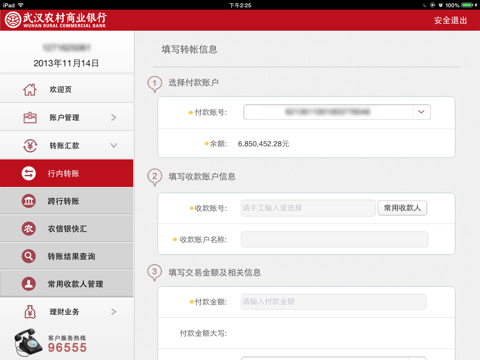Screen dimensions: 480x360
Task: Open the 理财业务 wealth management menu
Action: pos(67,312)
